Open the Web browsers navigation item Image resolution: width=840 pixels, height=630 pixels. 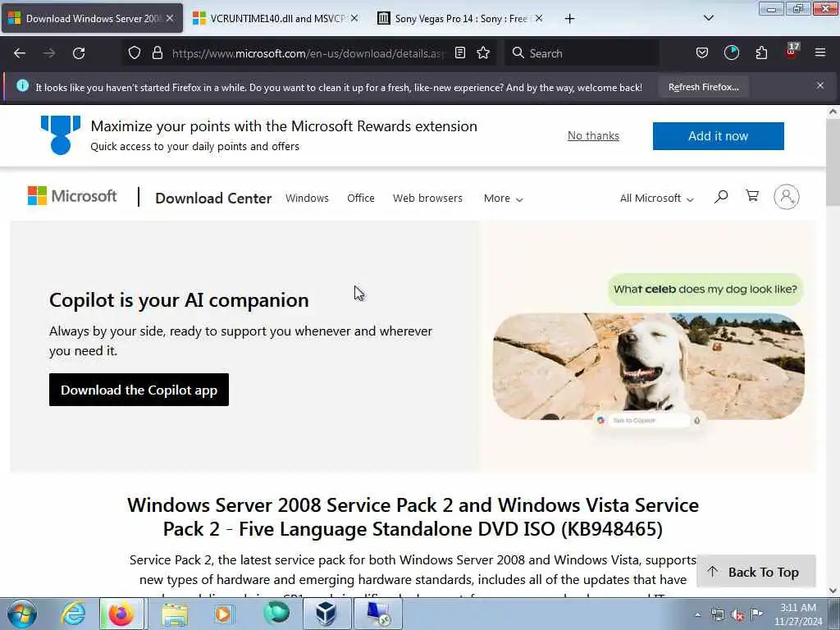(427, 199)
